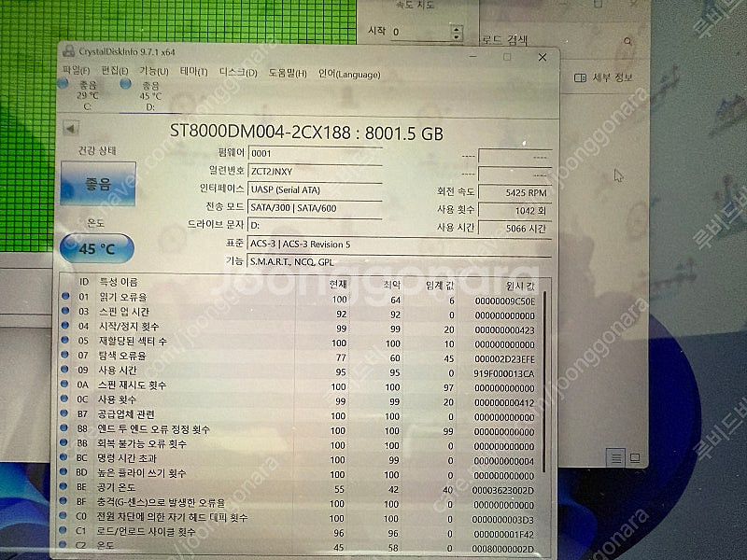Screen dimensions: 747x560
Task: Click the blue 좋음 health status button
Action: tap(98, 184)
